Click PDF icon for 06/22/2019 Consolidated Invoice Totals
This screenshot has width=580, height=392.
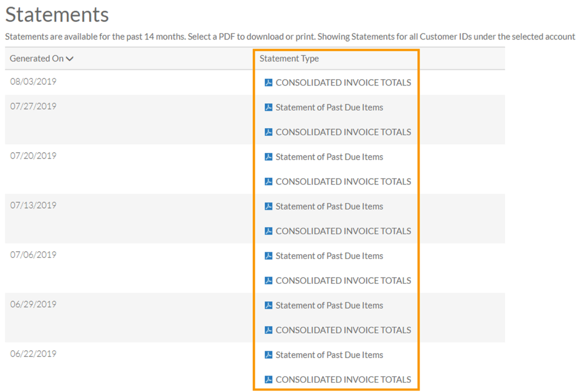pyautogui.click(x=269, y=379)
